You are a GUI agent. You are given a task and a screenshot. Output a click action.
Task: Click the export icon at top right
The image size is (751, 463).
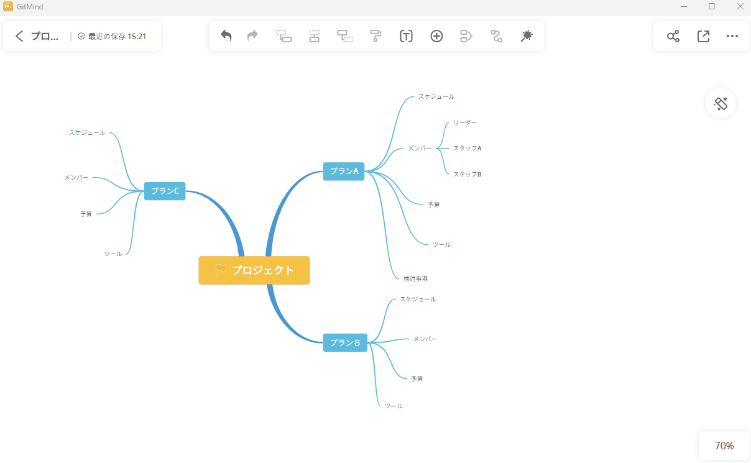(x=703, y=36)
